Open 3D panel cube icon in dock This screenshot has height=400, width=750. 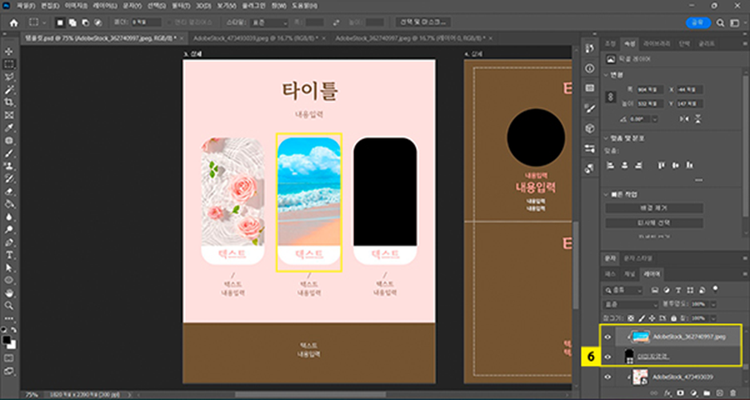tap(590, 128)
